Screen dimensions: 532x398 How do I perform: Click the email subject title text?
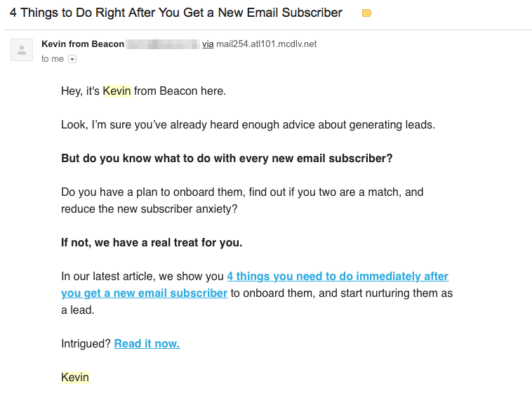pos(175,13)
